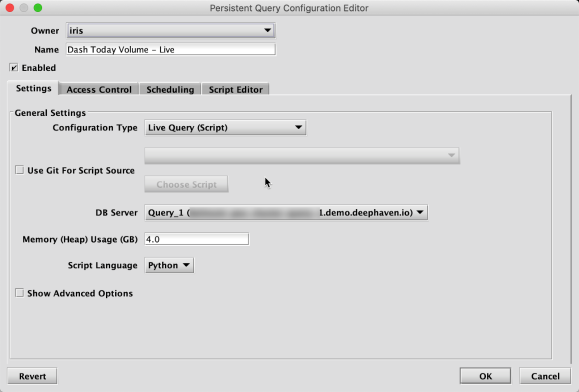
Task: Click the Script Language dropdown arrow
Action: click(186, 265)
